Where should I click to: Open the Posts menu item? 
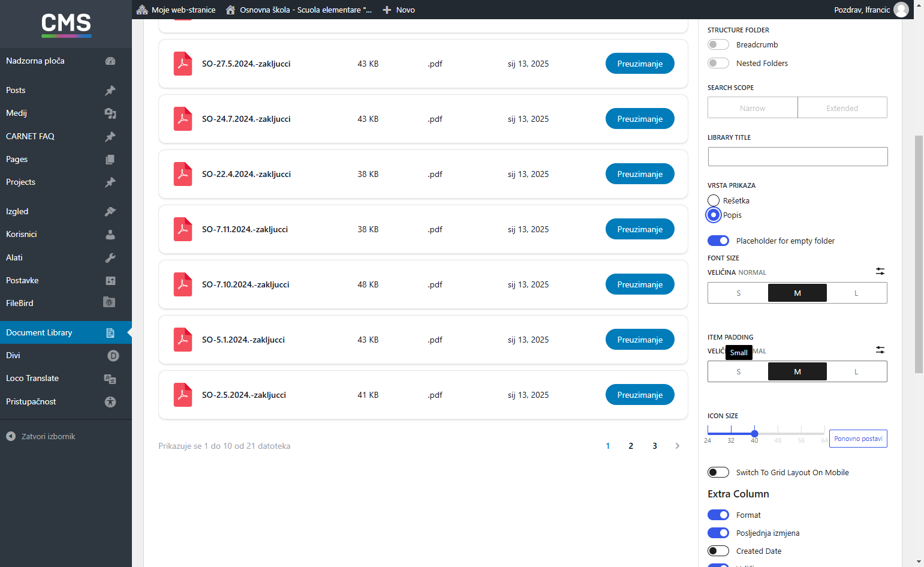click(66, 90)
